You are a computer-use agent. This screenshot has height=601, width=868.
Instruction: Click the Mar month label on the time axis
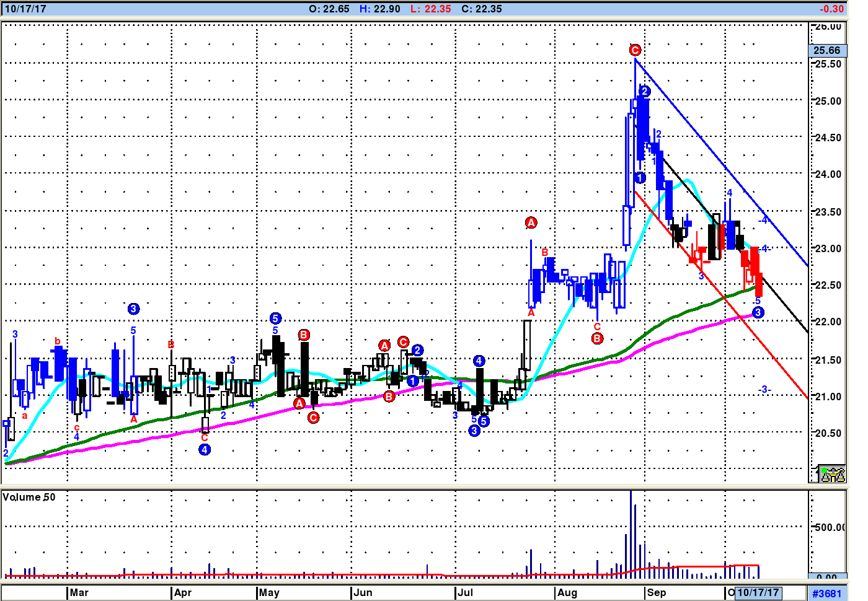pyautogui.click(x=79, y=593)
